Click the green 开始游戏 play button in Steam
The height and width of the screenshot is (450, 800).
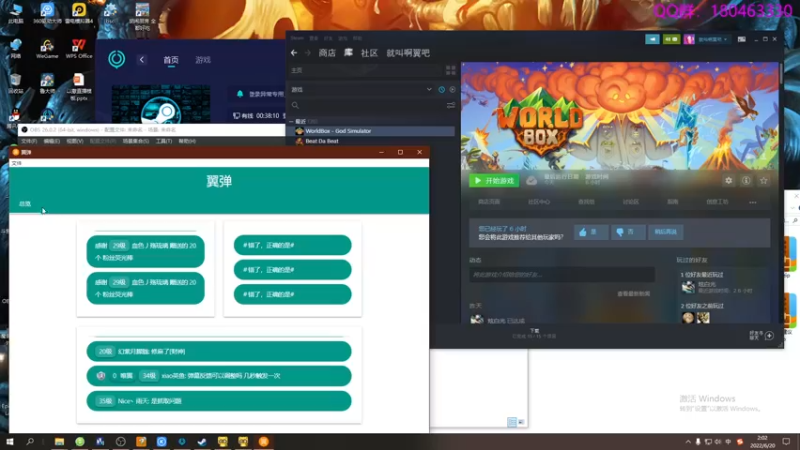coord(494,181)
